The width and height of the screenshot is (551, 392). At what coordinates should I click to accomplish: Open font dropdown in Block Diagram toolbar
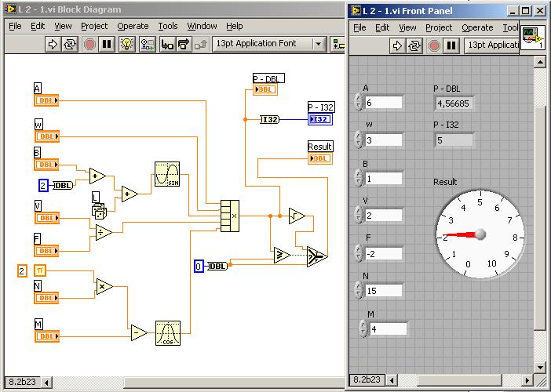coord(319,44)
